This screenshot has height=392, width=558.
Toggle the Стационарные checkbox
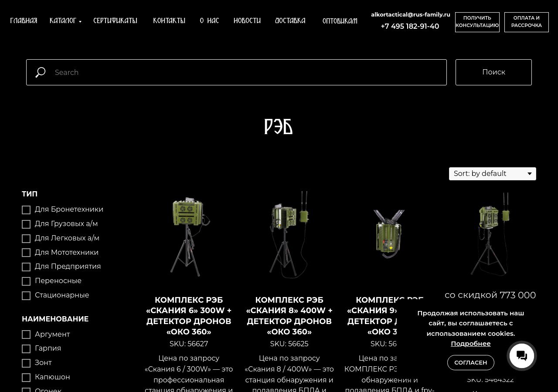click(27, 296)
